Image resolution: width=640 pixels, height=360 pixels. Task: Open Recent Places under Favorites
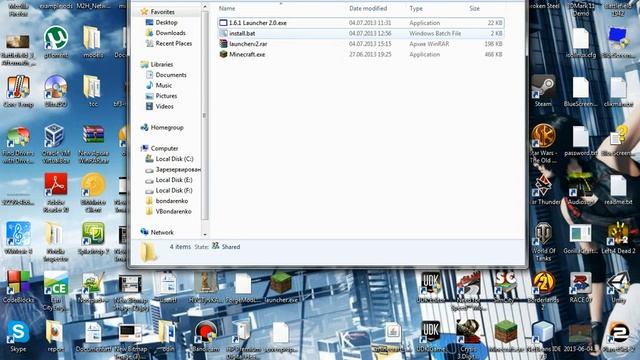173,43
